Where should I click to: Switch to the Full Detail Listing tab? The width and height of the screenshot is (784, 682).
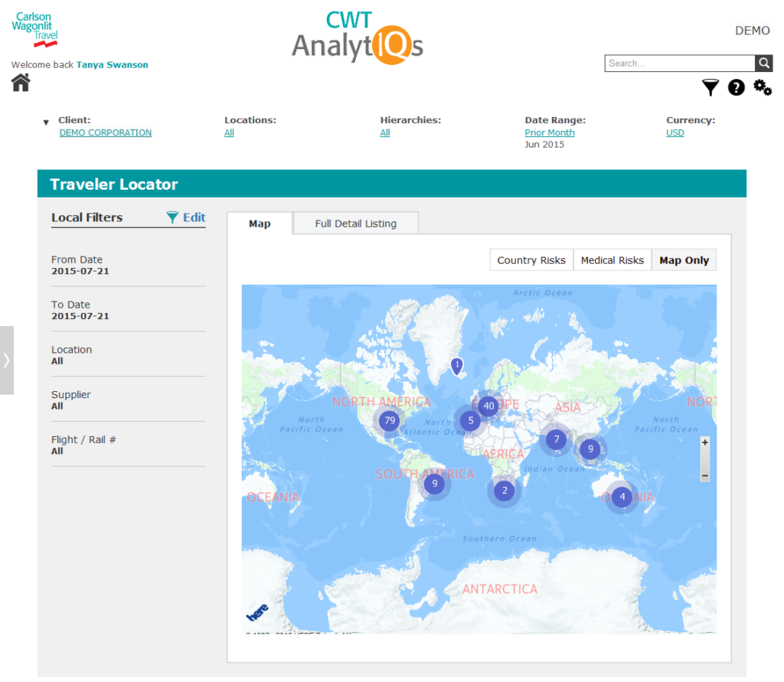[x=355, y=224]
